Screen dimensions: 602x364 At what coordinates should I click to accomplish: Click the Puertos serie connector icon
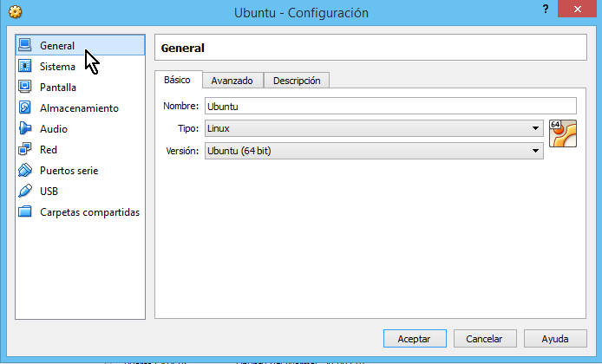click(25, 170)
